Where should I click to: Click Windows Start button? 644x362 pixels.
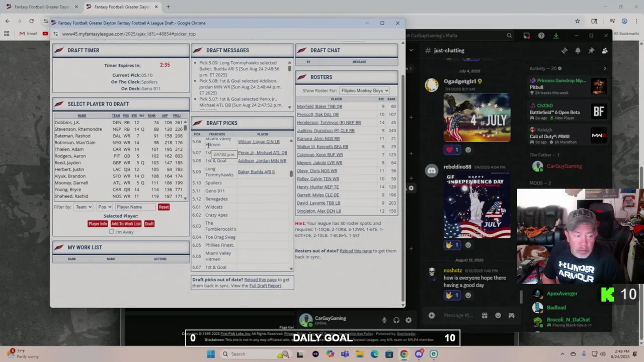pyautogui.click(x=210, y=354)
